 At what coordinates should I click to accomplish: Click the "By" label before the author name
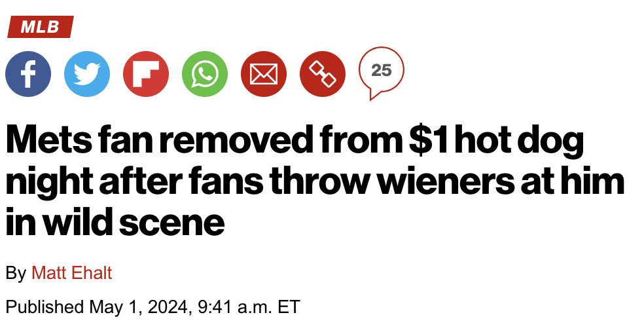16,272
